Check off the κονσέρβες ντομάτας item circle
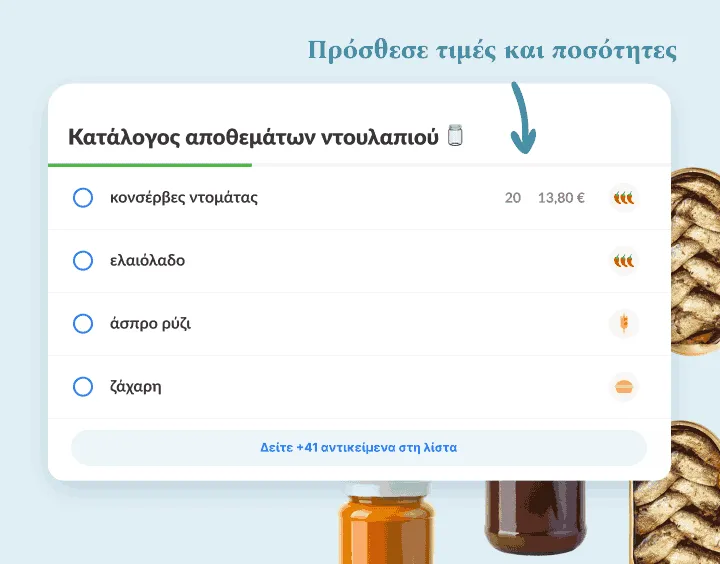 [83, 197]
